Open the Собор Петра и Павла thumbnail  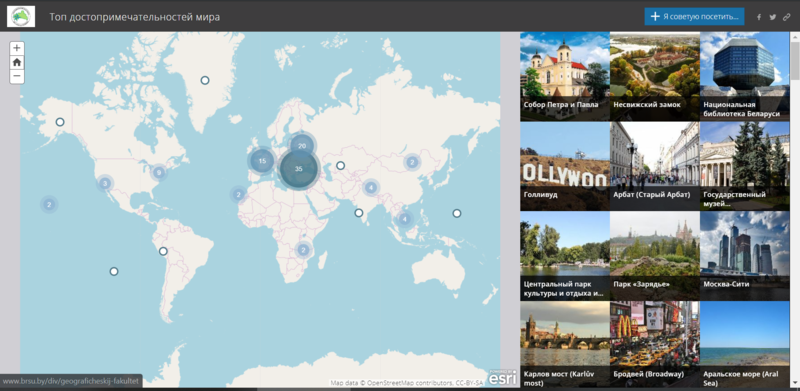coord(565,76)
